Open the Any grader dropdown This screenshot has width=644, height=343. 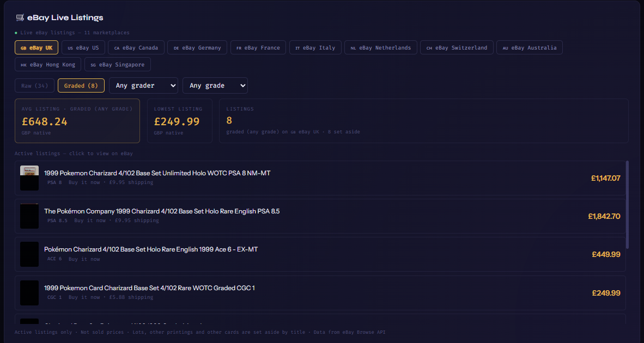(143, 86)
